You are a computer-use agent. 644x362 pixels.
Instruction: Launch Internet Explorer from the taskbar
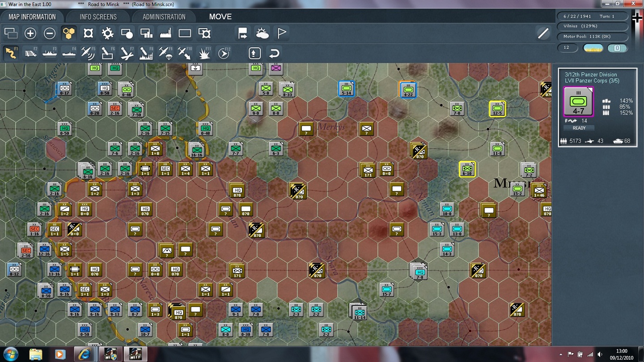pos(84,354)
